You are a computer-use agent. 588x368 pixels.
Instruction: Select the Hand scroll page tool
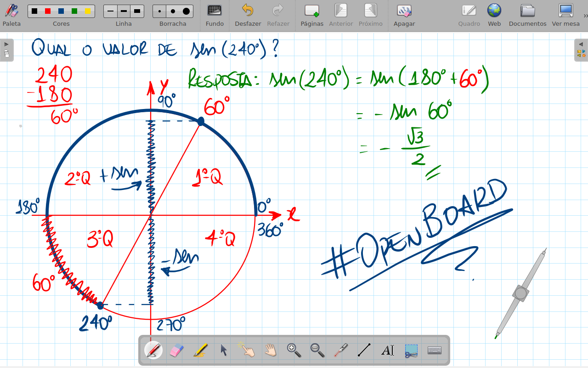271,351
